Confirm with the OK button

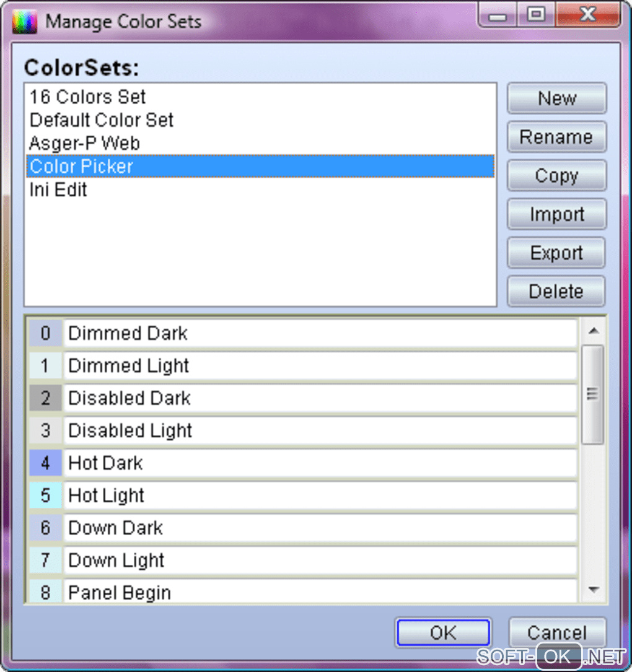coord(443,632)
